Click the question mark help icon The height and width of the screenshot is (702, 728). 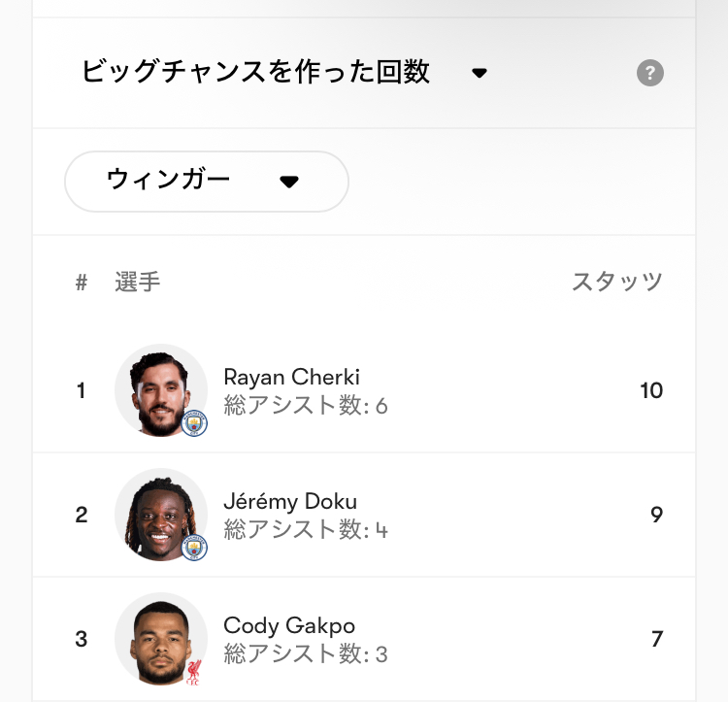tap(650, 73)
